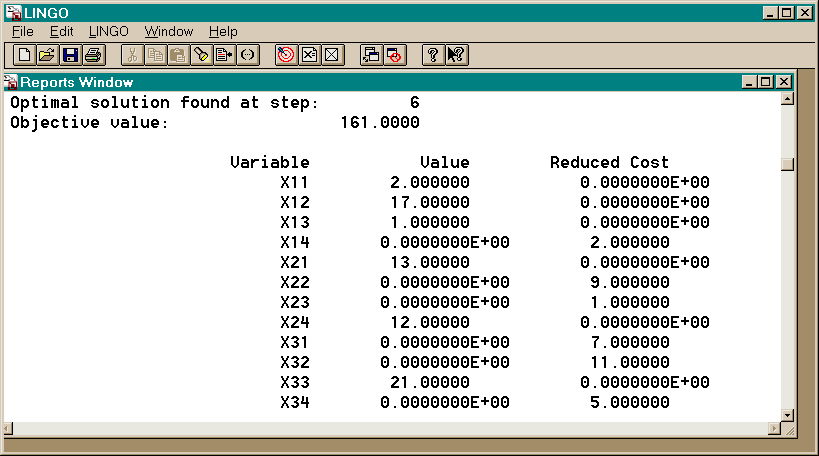819x456 pixels.
Task: Click the Paste clipboard icon
Action: (178, 55)
